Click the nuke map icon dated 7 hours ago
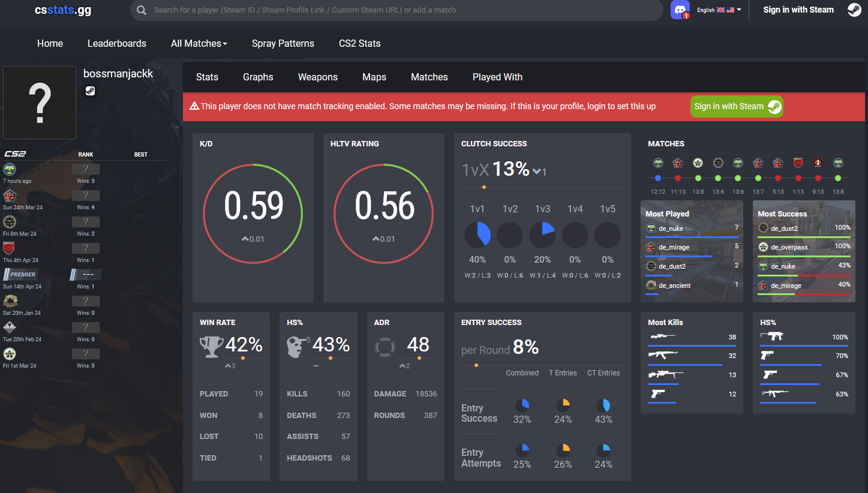Viewport: 868px width, 493px height. (10, 169)
